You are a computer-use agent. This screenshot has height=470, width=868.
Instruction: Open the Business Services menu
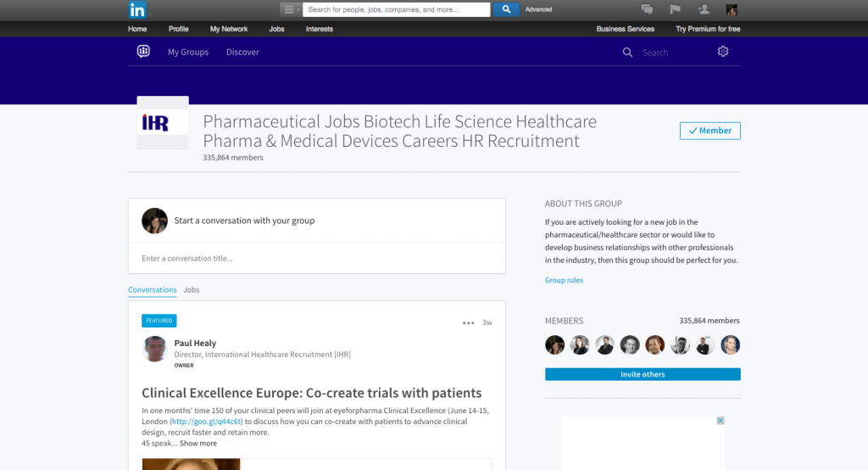click(x=625, y=29)
